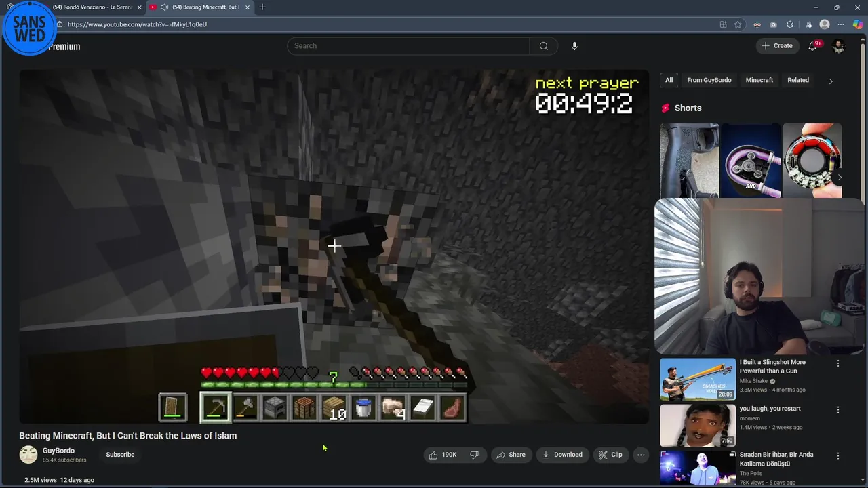Screen dimensions: 868x488
Task: Open the Extensions puzzle icon
Action: pyautogui.click(x=790, y=24)
